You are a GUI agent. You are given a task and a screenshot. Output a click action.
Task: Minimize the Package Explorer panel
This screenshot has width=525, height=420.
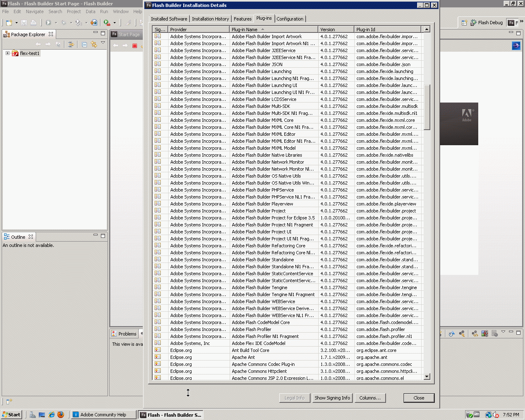[x=96, y=32]
